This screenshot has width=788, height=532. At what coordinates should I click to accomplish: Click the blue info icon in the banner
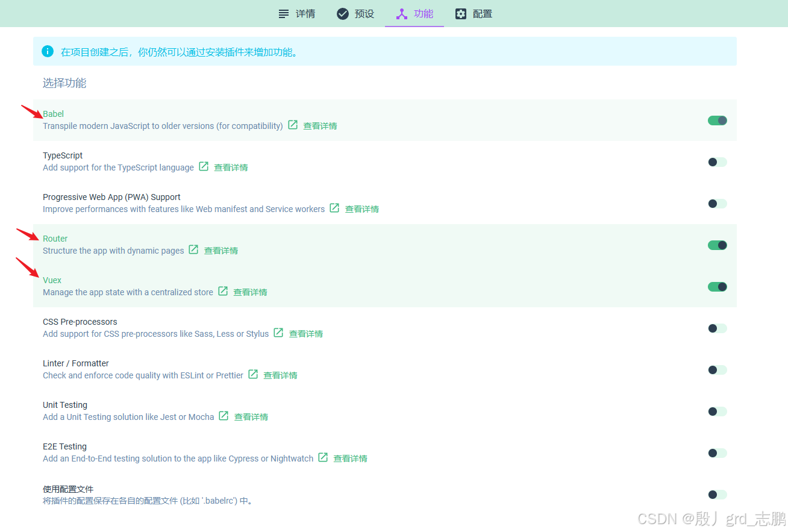pos(48,51)
